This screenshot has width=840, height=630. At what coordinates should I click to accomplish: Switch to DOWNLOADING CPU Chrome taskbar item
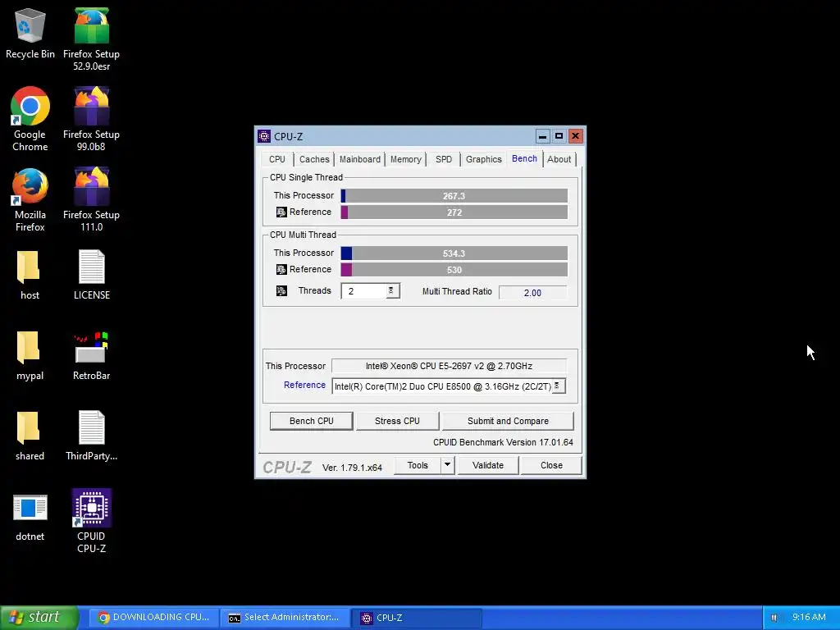coord(153,618)
